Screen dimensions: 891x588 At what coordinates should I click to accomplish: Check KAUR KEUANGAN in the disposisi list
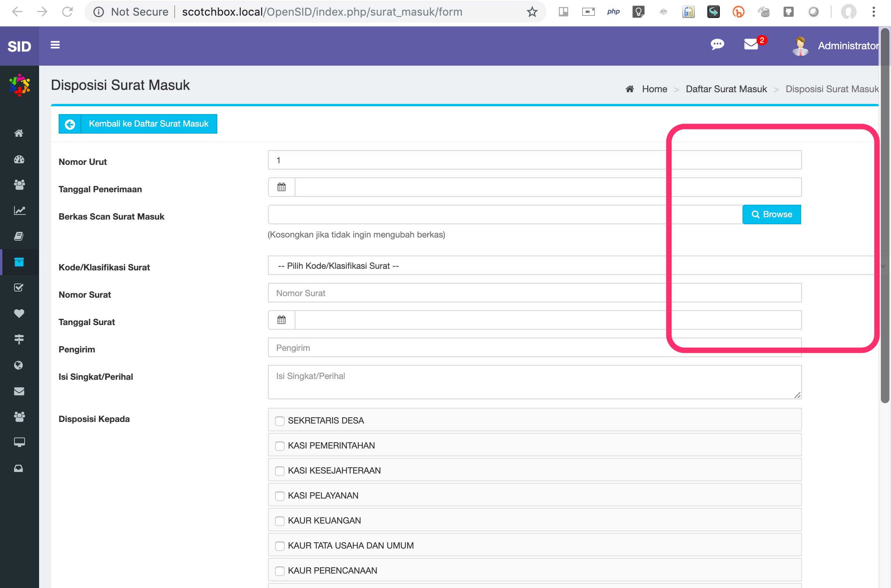coord(279,521)
